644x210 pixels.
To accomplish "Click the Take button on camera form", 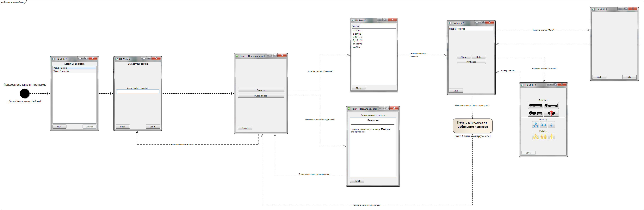I will [x=629, y=77].
